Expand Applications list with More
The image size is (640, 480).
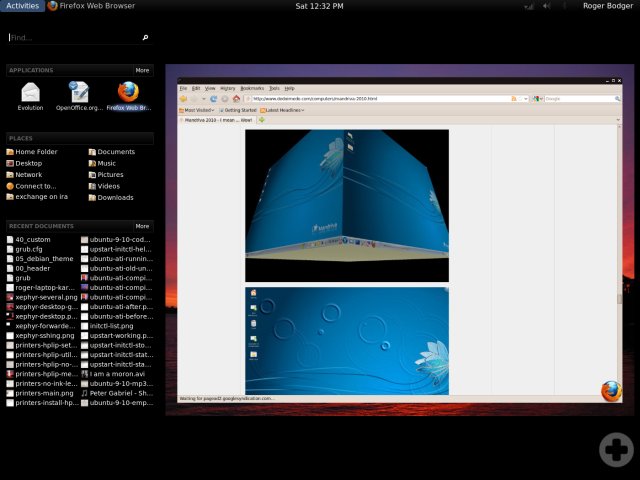tap(142, 71)
